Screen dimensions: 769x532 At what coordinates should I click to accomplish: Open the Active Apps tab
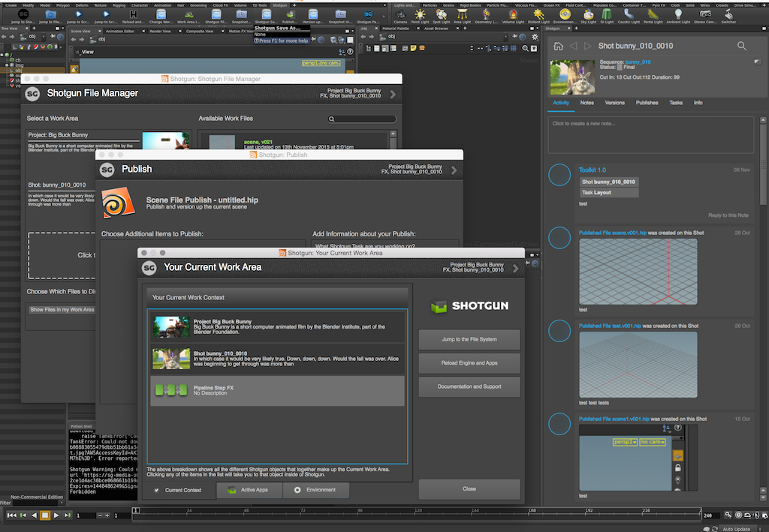tap(249, 490)
